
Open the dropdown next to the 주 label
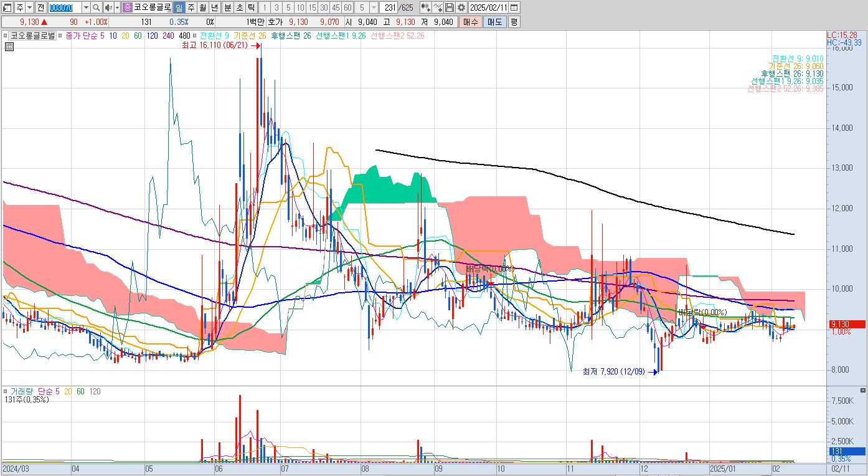pos(30,7)
